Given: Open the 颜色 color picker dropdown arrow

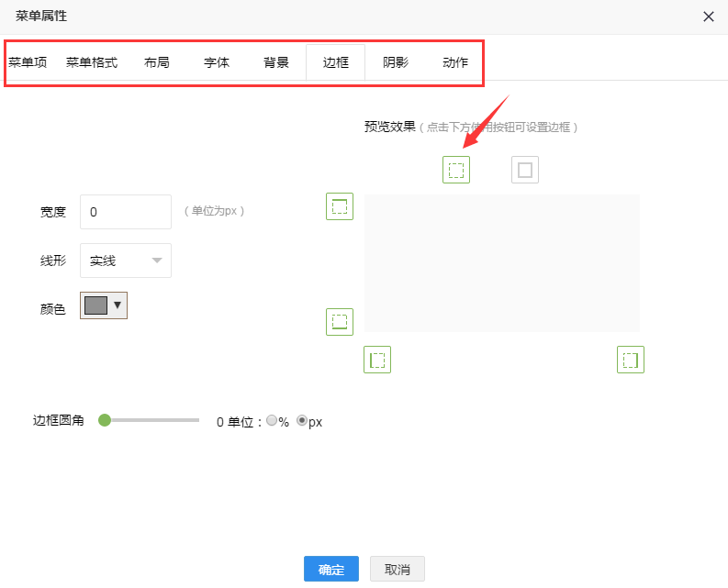Looking at the screenshot, I should click(x=118, y=305).
